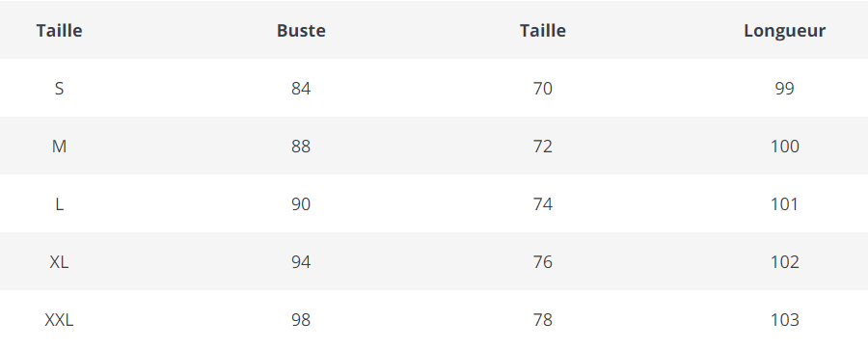Image resolution: width=868 pixels, height=348 pixels.
Task: Select the bust value 98
Action: [301, 320]
